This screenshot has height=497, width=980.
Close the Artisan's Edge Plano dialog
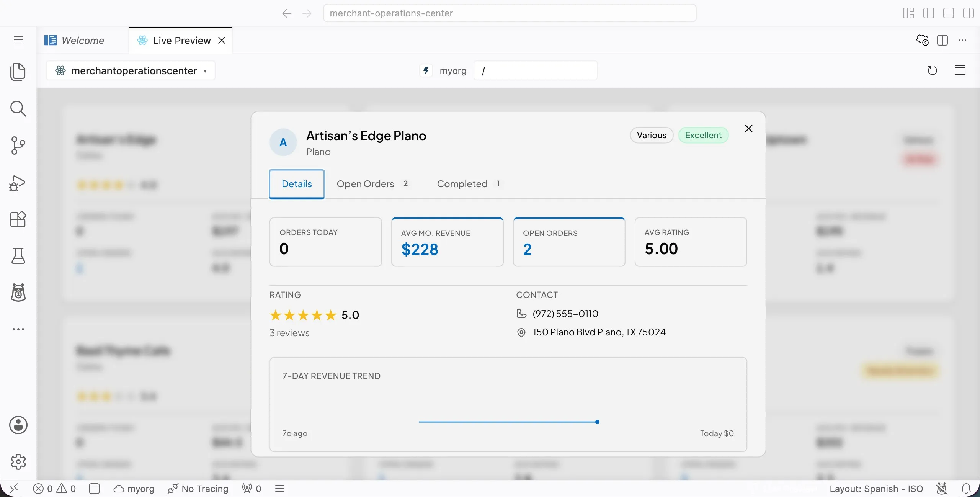(749, 129)
